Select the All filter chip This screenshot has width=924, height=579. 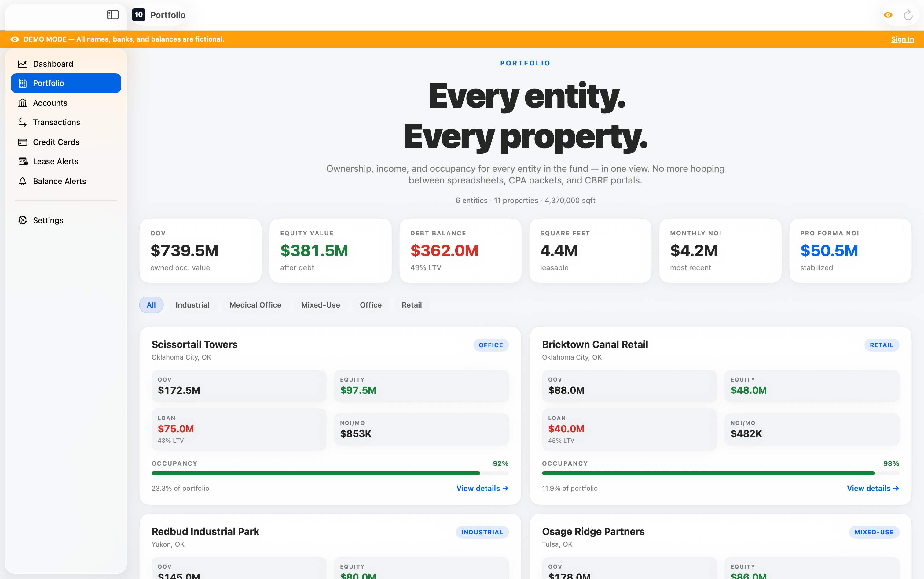(x=151, y=305)
